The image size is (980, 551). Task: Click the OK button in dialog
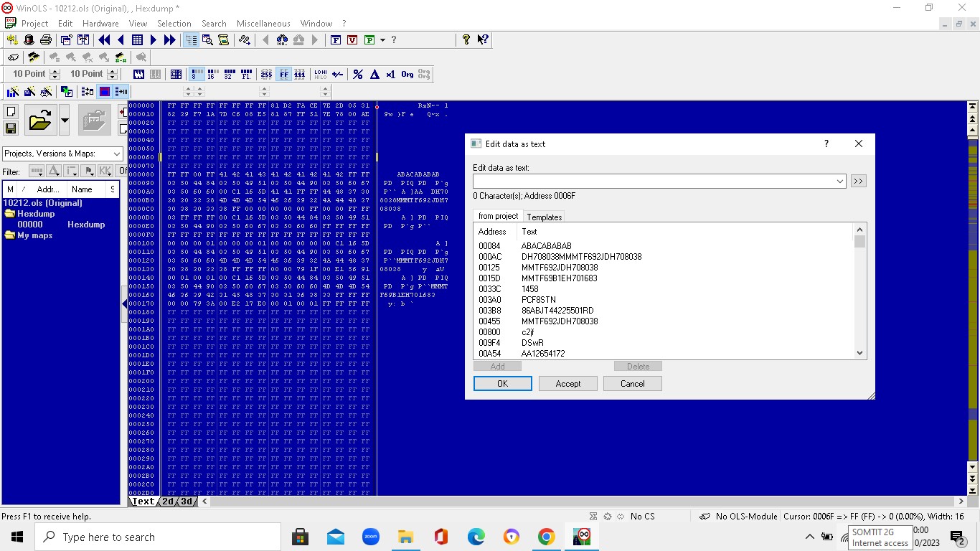(x=502, y=384)
